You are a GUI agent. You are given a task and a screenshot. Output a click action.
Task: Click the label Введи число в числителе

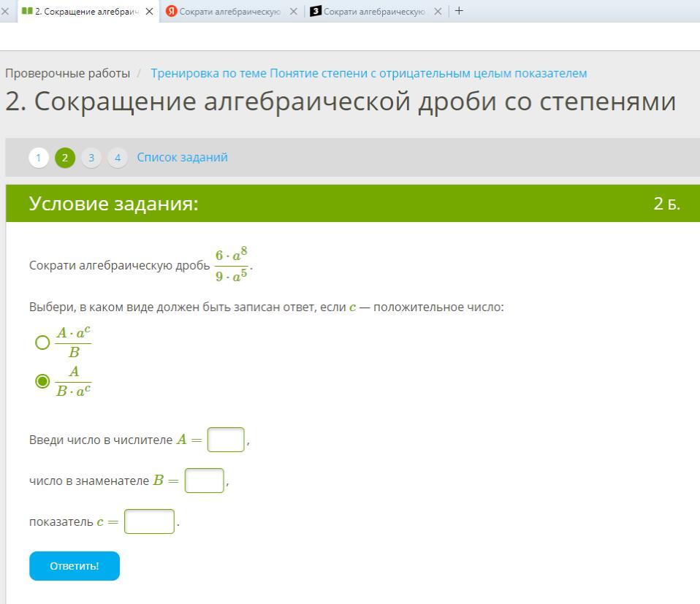(x=101, y=440)
